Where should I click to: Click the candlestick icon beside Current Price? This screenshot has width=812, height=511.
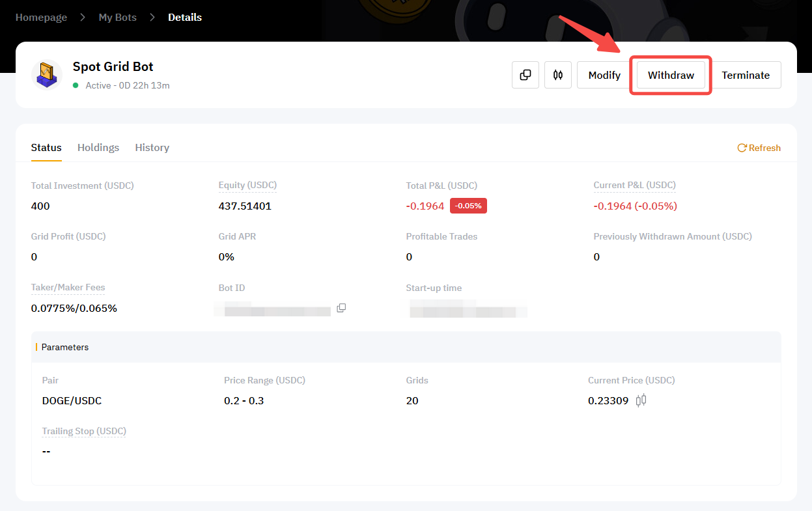tap(641, 400)
